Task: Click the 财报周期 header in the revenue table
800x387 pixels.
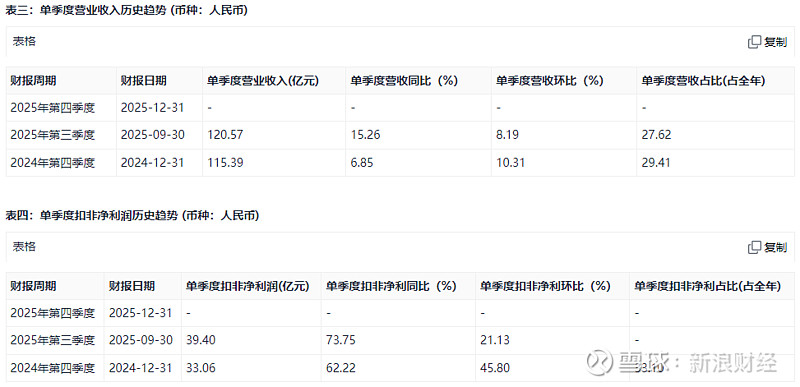Action: pyautogui.click(x=33, y=81)
